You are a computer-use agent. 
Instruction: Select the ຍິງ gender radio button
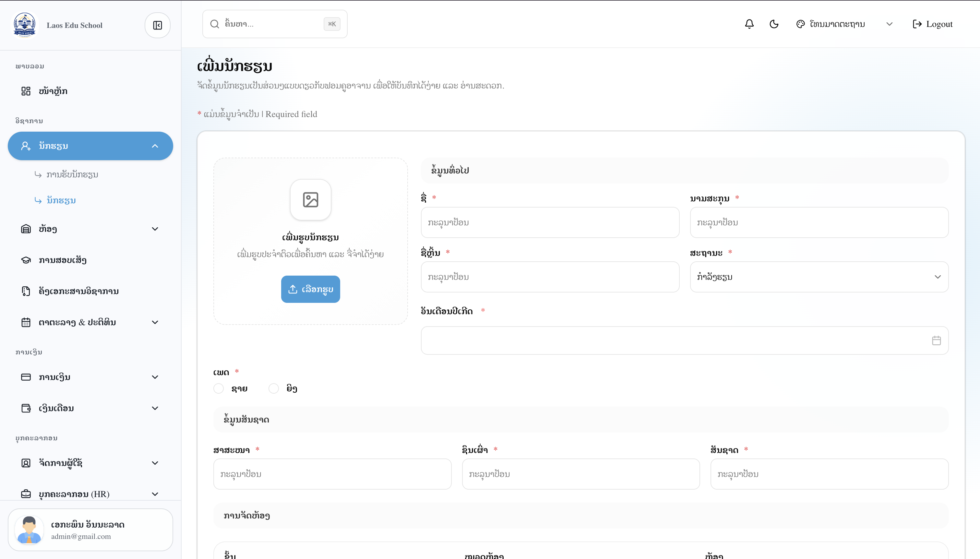[274, 388]
